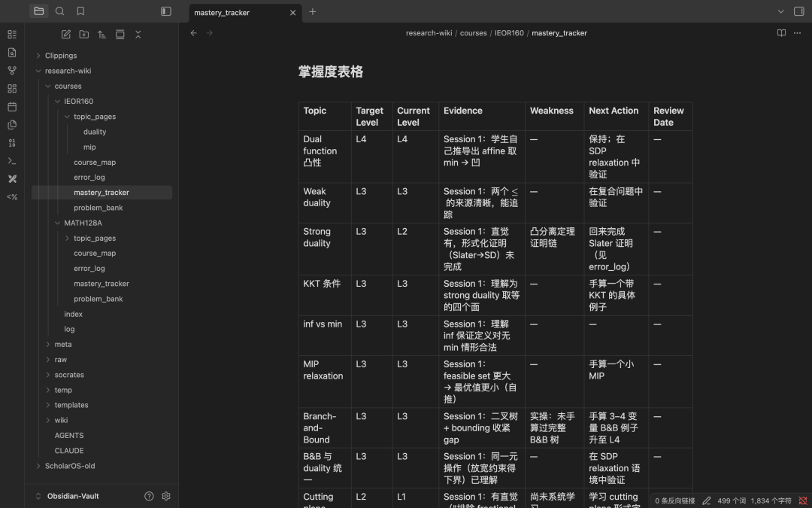Open a new tab with plus
The height and width of the screenshot is (508, 812).
pos(312,11)
